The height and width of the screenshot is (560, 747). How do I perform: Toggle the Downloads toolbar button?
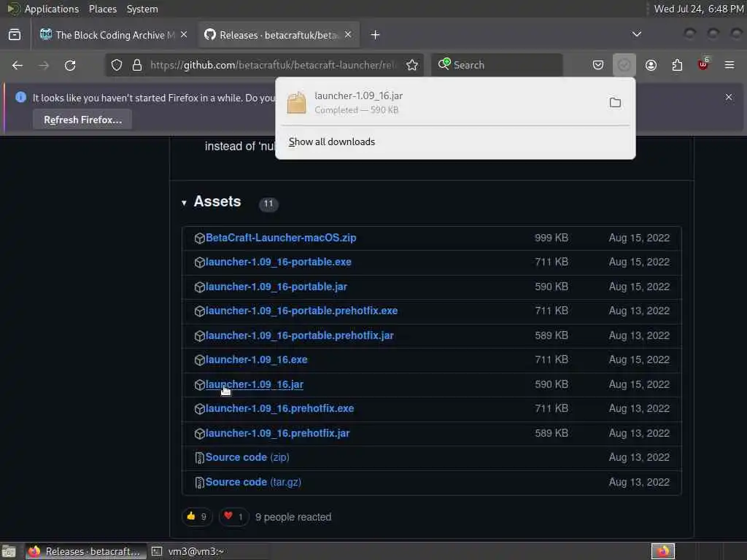point(624,65)
